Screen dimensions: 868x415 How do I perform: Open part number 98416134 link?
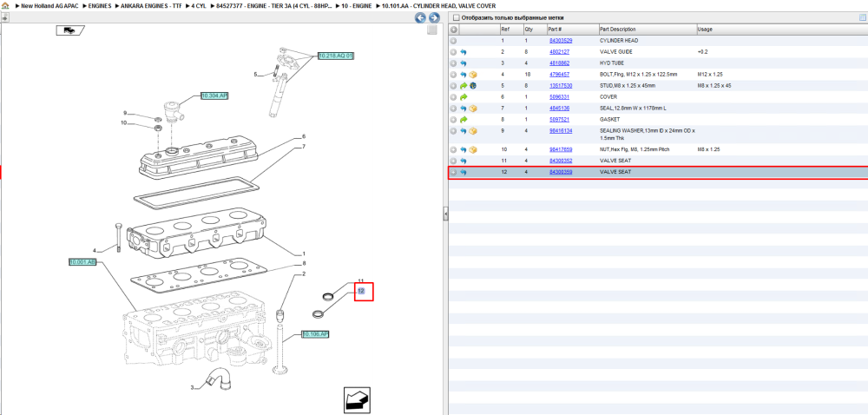pos(560,131)
